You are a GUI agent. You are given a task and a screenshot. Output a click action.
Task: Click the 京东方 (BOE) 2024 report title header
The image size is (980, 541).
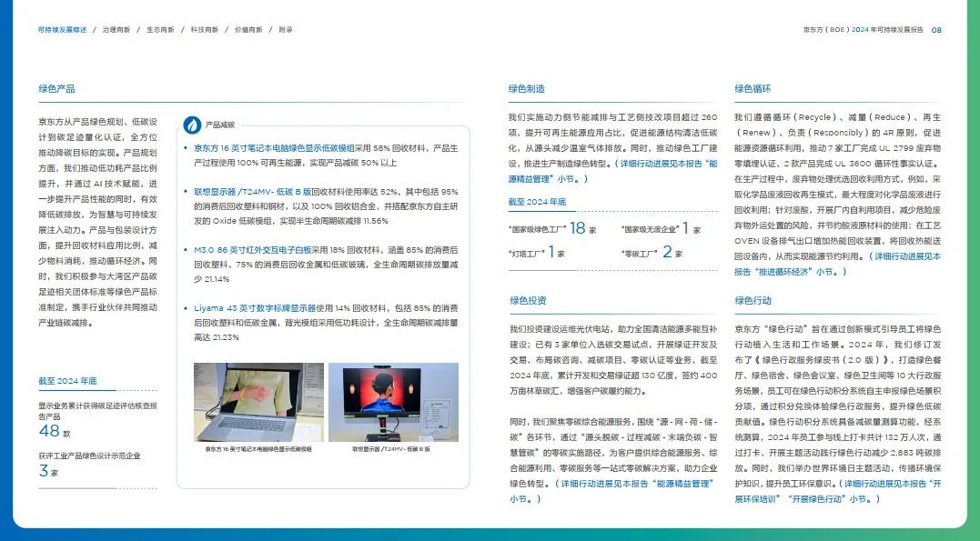point(864,30)
